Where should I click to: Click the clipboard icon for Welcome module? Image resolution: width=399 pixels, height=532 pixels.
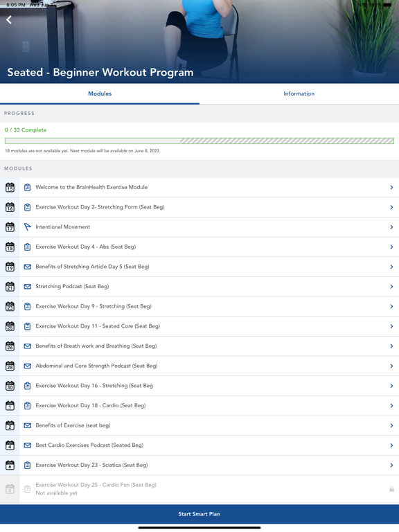[28, 187]
